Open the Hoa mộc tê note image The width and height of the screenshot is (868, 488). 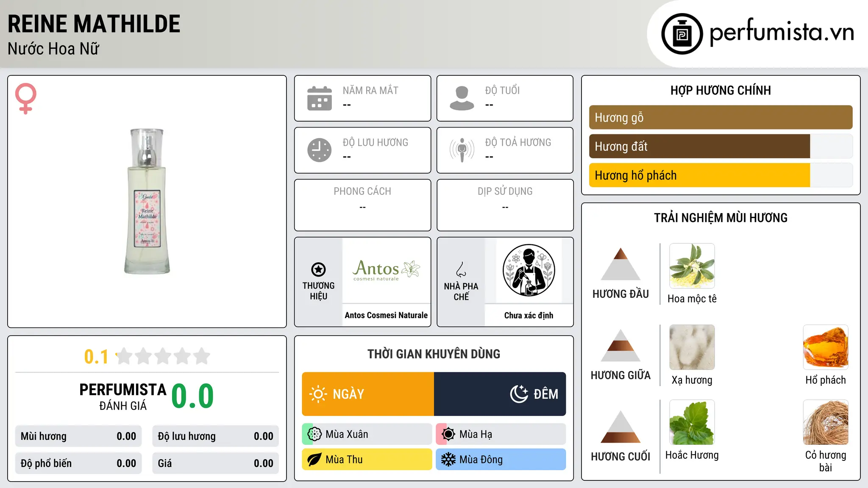(x=692, y=266)
